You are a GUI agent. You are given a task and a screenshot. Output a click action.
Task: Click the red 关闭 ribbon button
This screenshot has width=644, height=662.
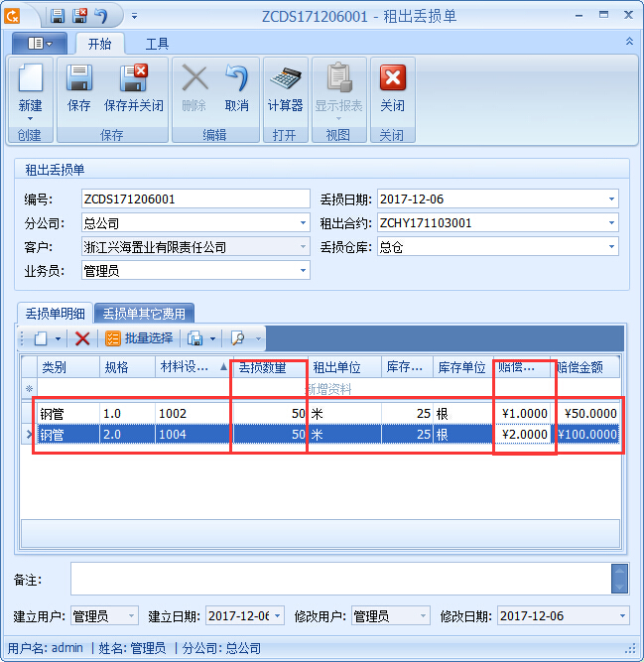pos(393,87)
